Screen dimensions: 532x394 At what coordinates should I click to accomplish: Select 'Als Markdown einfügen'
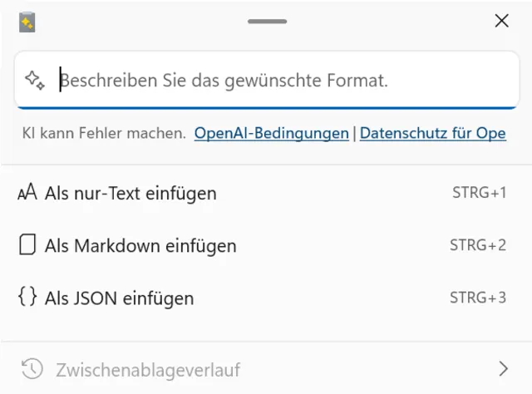point(140,245)
